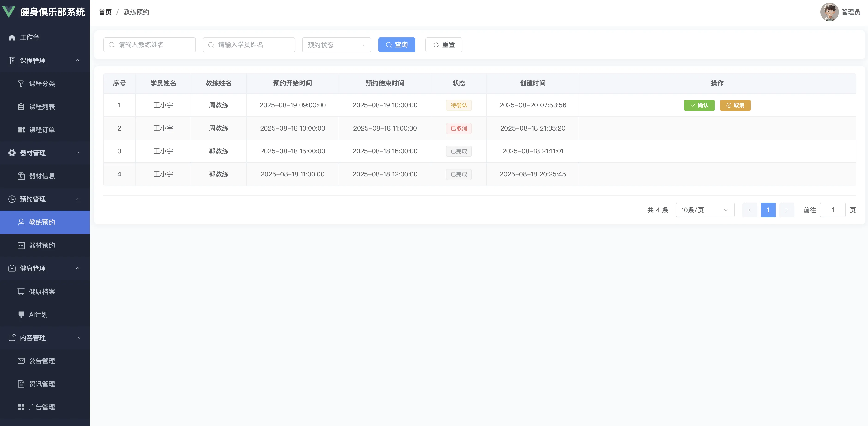Cancel row 1 booking with 取消 button
The height and width of the screenshot is (426, 868).
coord(735,105)
